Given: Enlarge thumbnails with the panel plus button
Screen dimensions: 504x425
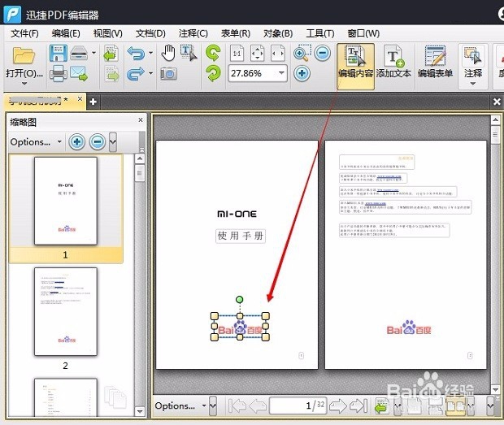Looking at the screenshot, I should (x=76, y=141).
